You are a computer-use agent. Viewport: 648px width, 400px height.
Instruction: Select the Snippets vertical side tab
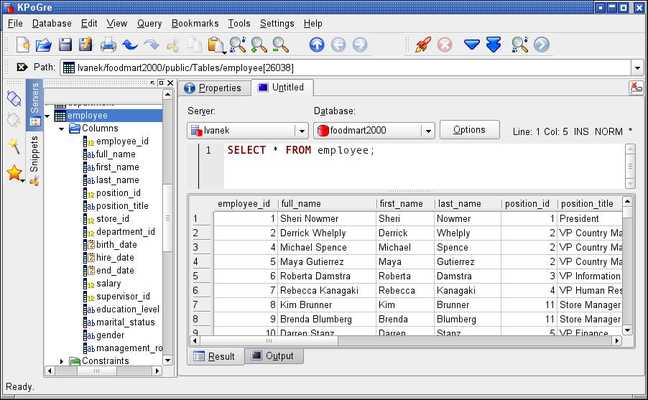tap(34, 160)
